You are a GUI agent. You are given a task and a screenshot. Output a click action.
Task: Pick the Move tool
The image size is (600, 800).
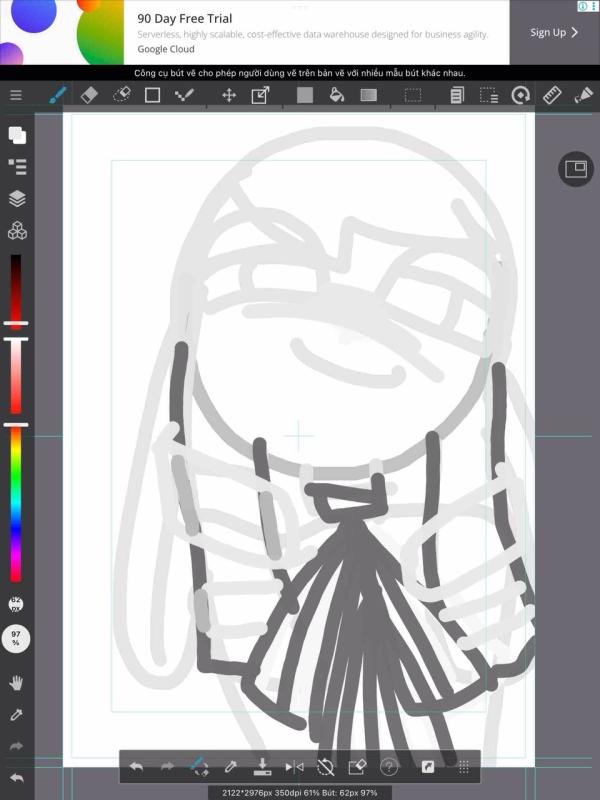[228, 95]
